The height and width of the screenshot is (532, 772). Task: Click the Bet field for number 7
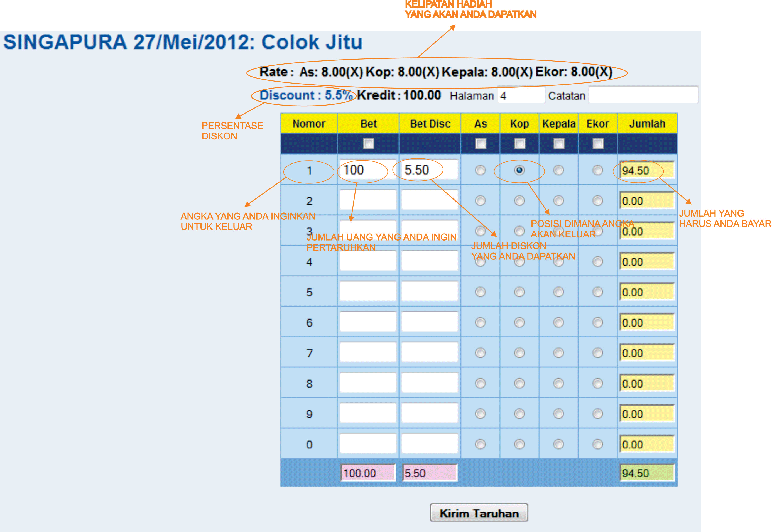(368, 352)
